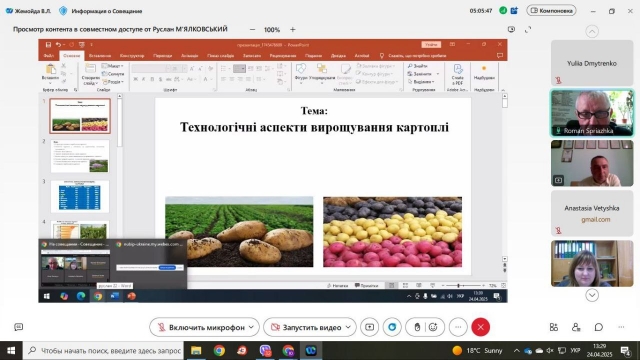Viewport: 640px width, 360px height.
Task: Click the annotate shared content icon
Action: click(x=511, y=29)
